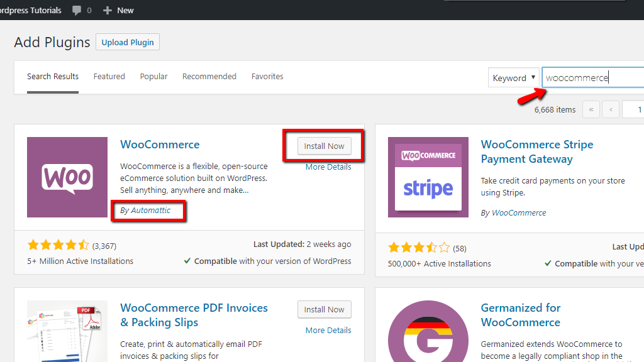Open WooCommerce Stripe Payment Gateway title
This screenshot has height=362, width=644.
point(537,151)
